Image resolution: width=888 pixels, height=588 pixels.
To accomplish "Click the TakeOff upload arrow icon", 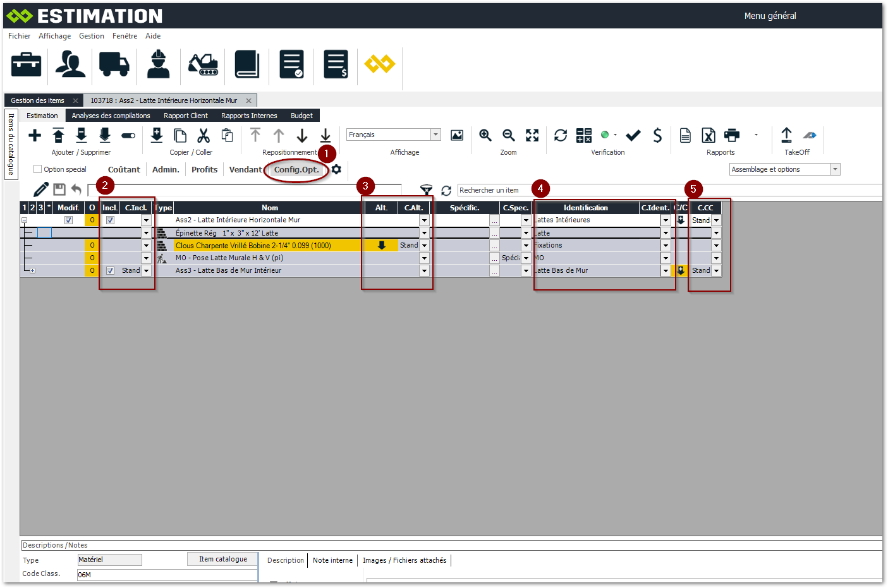I will [x=786, y=135].
